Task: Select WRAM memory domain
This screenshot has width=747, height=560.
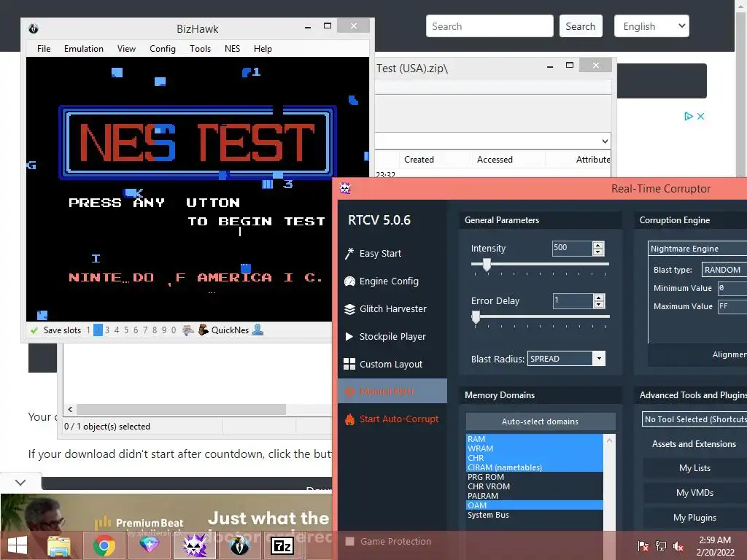Action: click(x=534, y=448)
